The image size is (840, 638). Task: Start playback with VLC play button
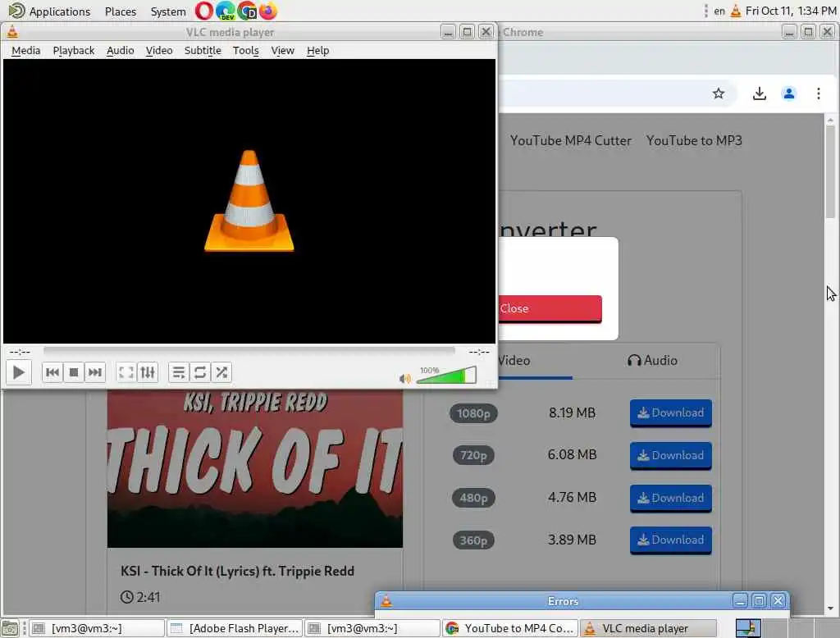pyautogui.click(x=18, y=372)
